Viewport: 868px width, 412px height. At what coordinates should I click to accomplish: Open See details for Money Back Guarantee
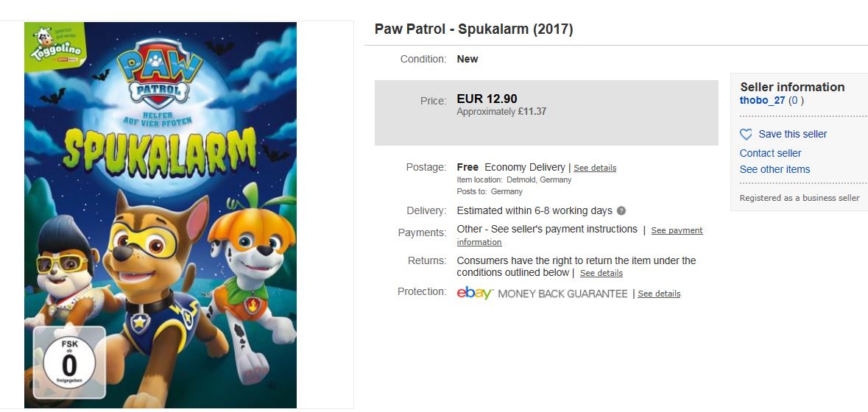pyautogui.click(x=659, y=294)
